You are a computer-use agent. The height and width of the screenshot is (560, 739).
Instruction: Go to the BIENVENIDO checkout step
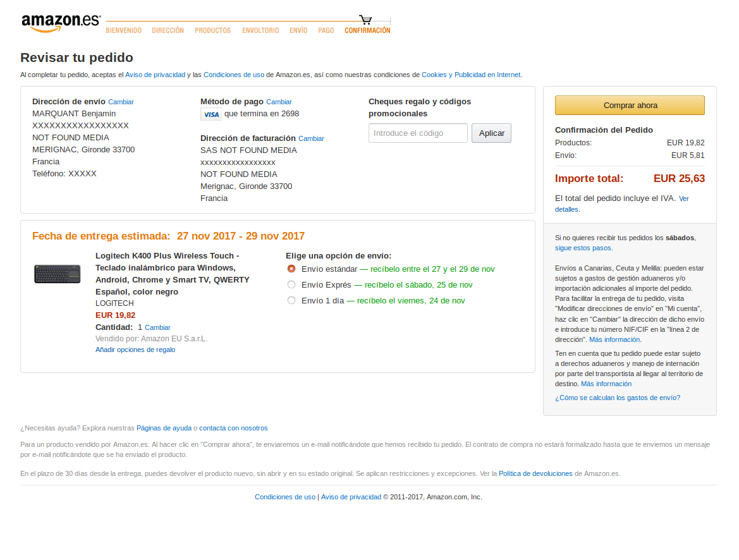click(123, 30)
